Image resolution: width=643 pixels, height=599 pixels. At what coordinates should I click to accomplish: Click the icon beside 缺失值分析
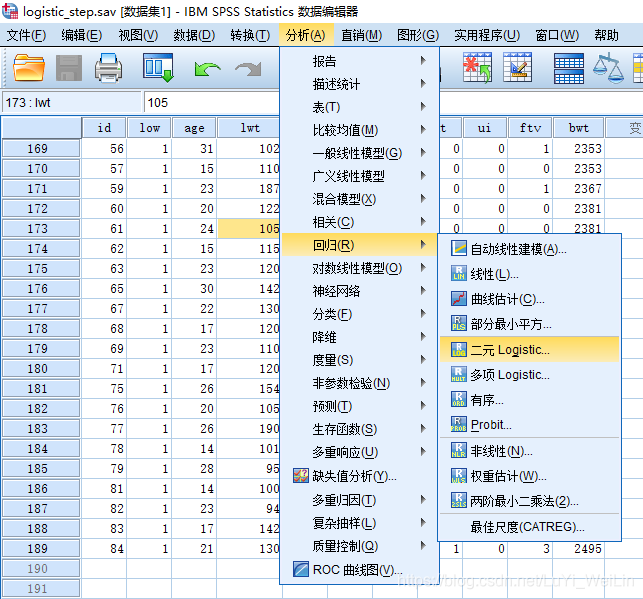point(301,476)
